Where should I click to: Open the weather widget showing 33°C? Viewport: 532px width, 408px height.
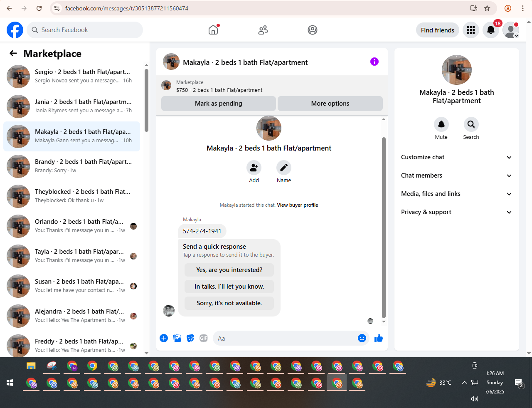tap(439, 383)
